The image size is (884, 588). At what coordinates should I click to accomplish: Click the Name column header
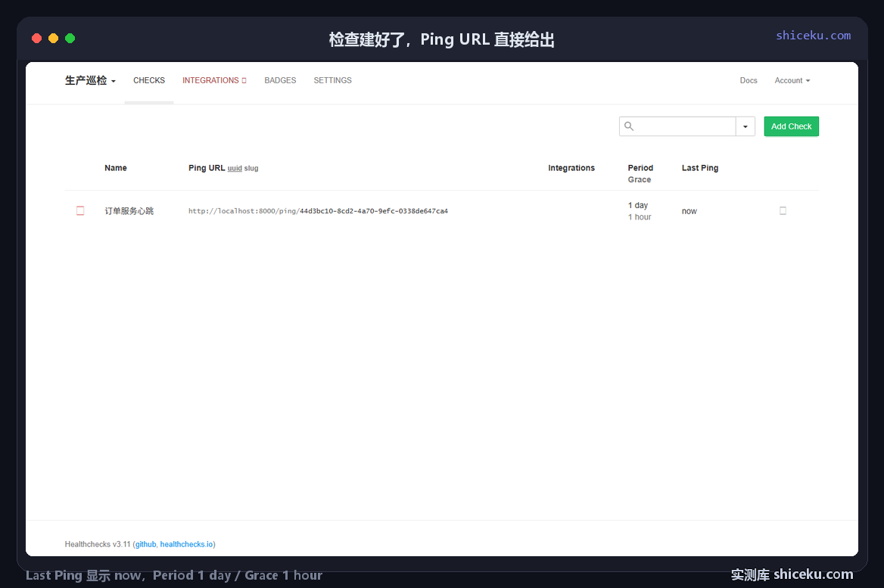click(116, 168)
